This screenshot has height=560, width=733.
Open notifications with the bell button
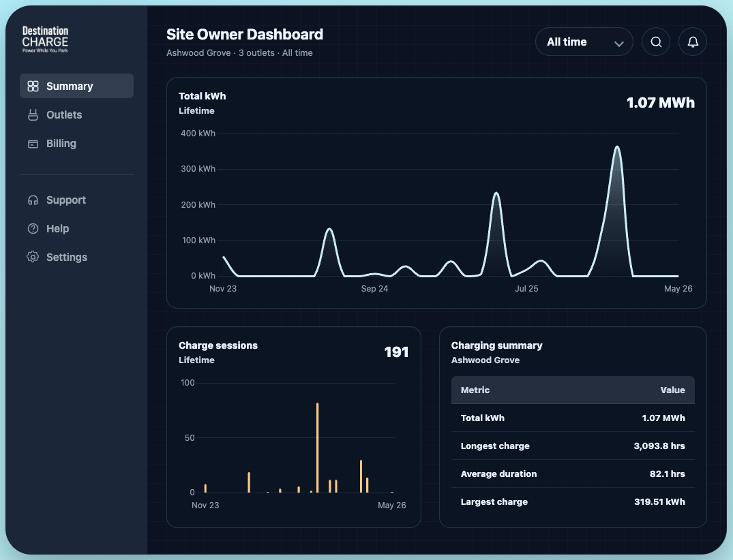693,42
